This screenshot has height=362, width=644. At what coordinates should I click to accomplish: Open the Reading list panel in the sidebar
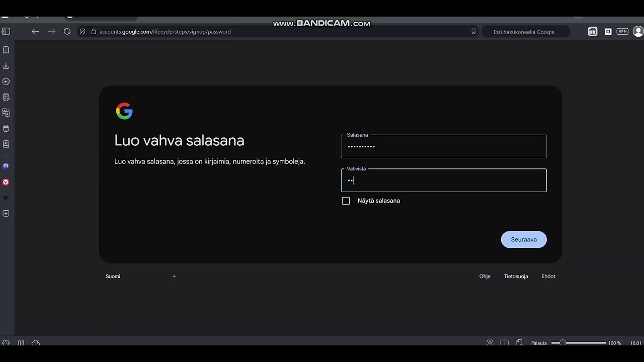point(6,144)
